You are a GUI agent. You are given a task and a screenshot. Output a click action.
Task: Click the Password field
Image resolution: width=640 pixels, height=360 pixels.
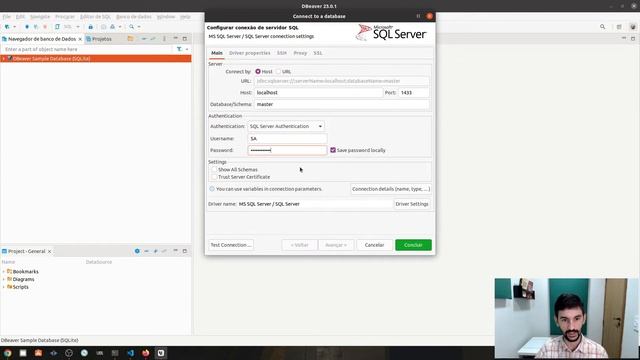pyautogui.click(x=287, y=150)
